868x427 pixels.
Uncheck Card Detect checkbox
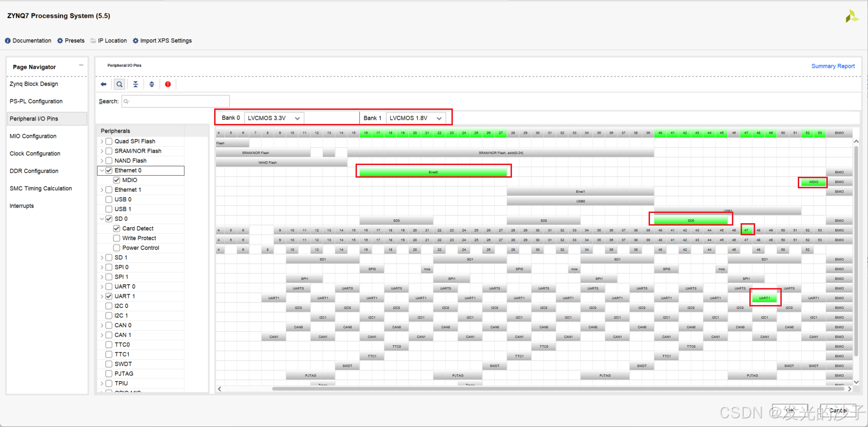point(117,229)
